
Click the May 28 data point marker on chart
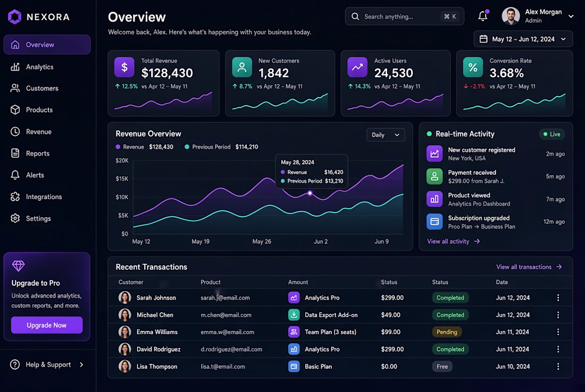pos(310,193)
